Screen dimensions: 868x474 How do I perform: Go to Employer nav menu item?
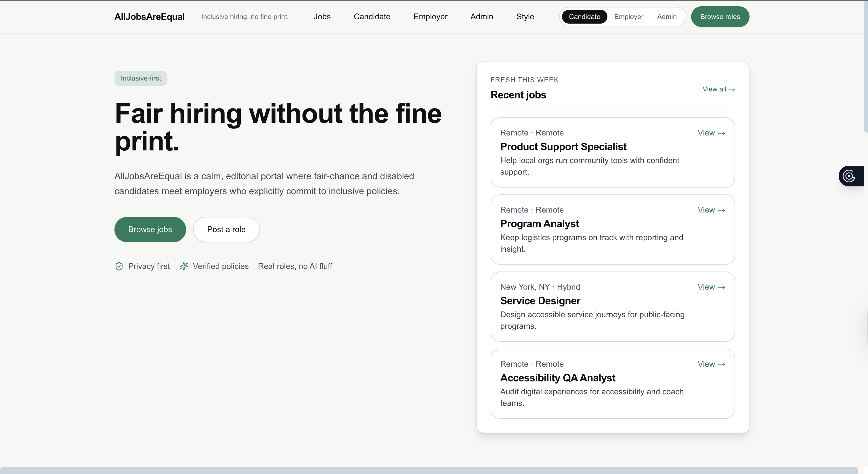[x=430, y=17]
